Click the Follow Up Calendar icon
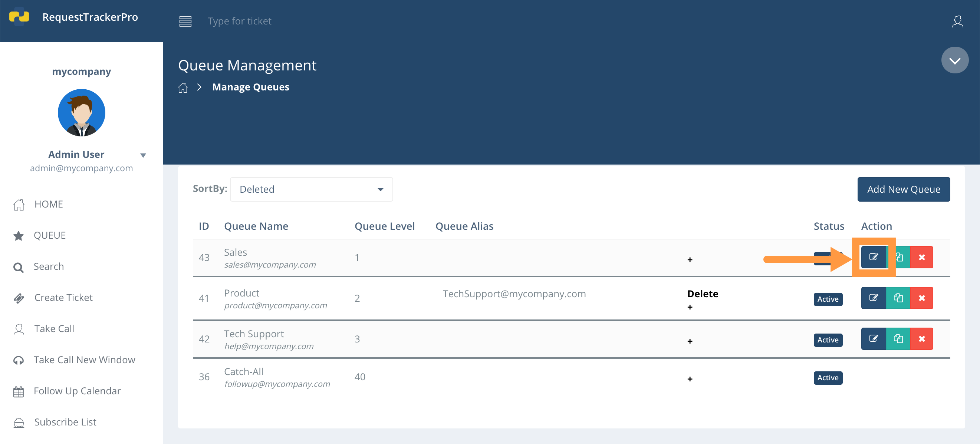This screenshot has height=444, width=980. (18, 391)
